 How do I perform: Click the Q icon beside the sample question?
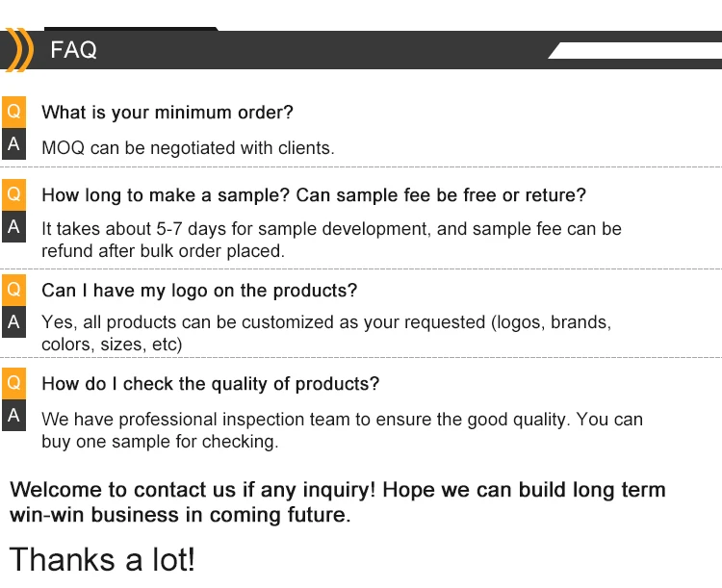13,194
